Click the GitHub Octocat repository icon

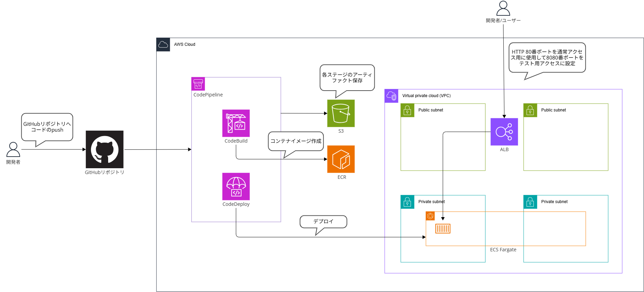[x=105, y=149]
